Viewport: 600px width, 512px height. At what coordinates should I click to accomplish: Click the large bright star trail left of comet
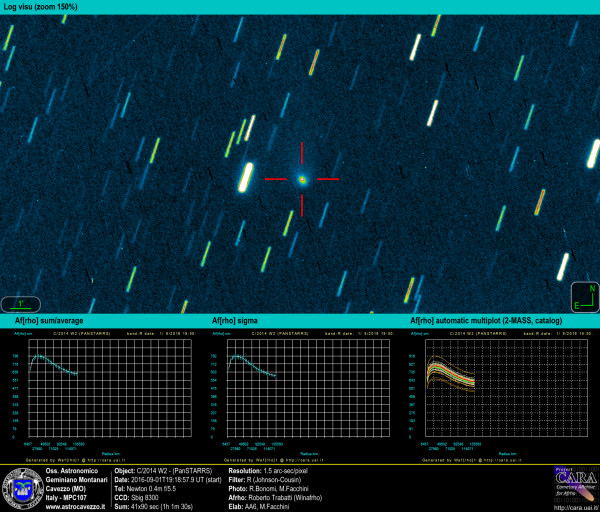[246, 178]
